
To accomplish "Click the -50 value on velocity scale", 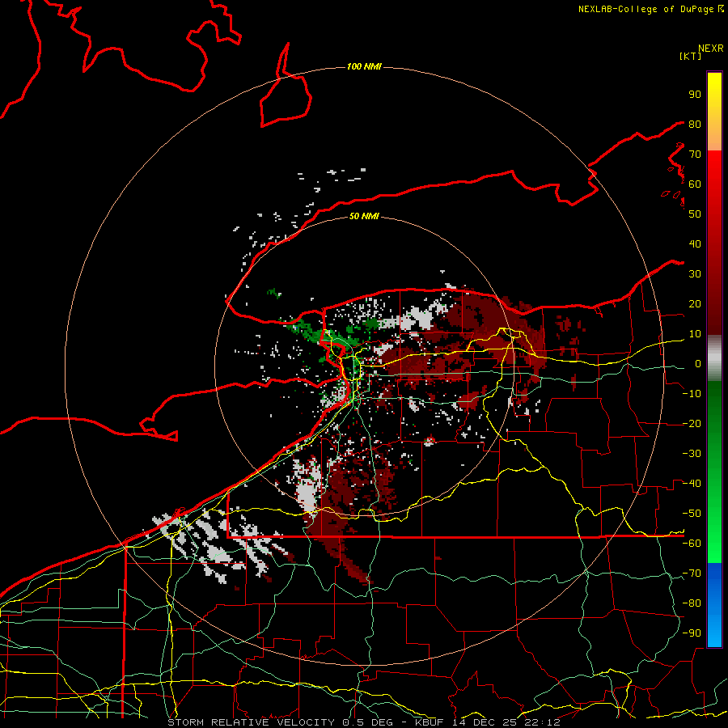I will click(x=692, y=514).
